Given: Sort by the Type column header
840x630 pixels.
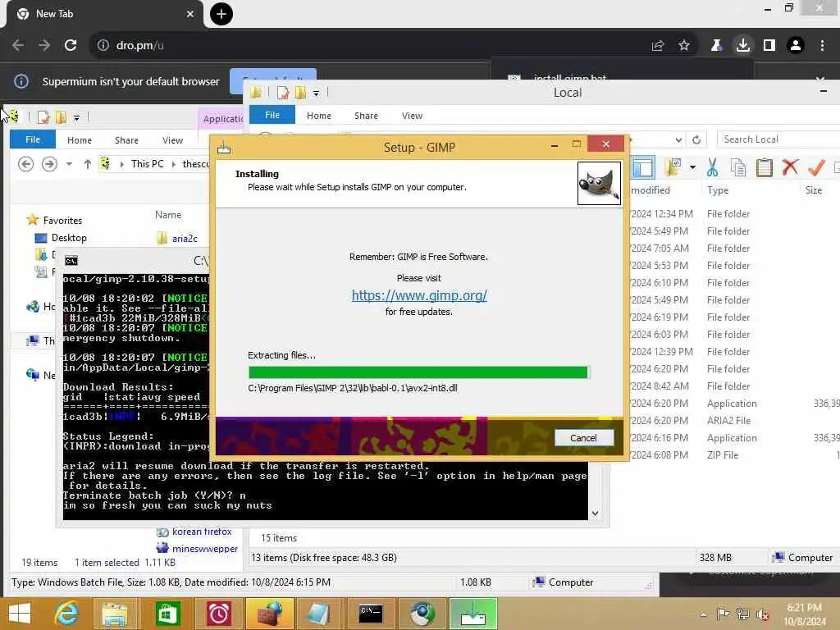Looking at the screenshot, I should coord(718,190).
